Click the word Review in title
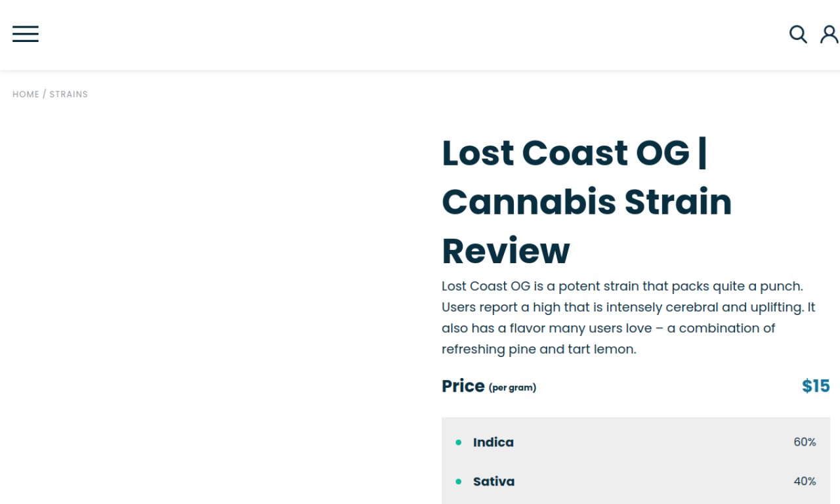Screen dimensions: 840x504 506,251
